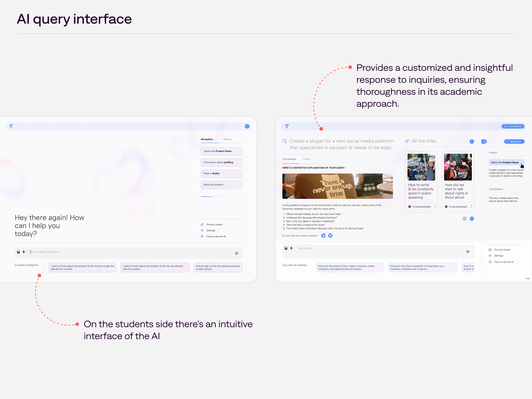
Task: Click the thumbs down feedback icon
Action: click(330, 236)
